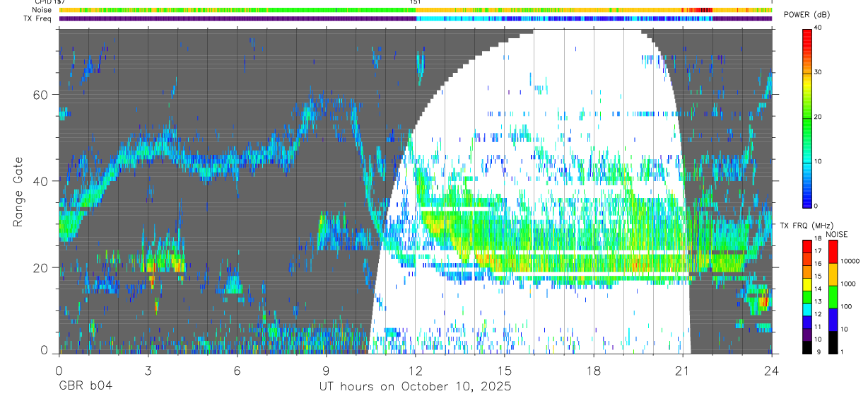Click the blue bottom of the POWER color bar
The height and width of the screenshot is (401, 868).
[807, 198]
